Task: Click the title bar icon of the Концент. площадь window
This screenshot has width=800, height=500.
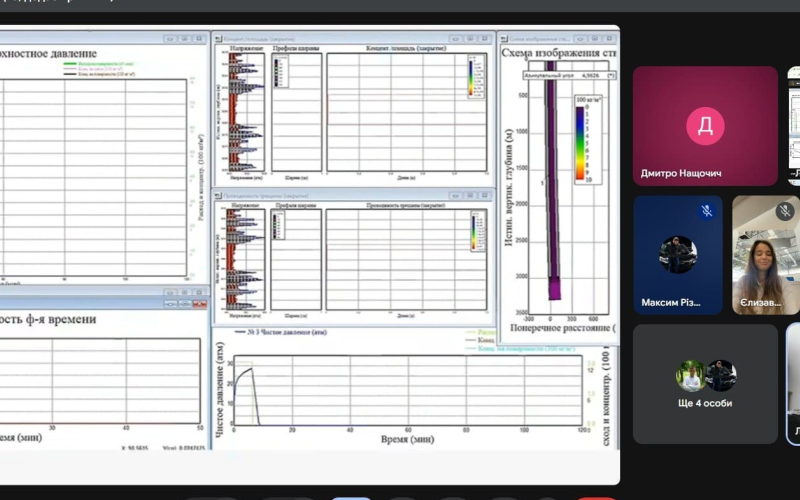Action: pyautogui.click(x=218, y=39)
